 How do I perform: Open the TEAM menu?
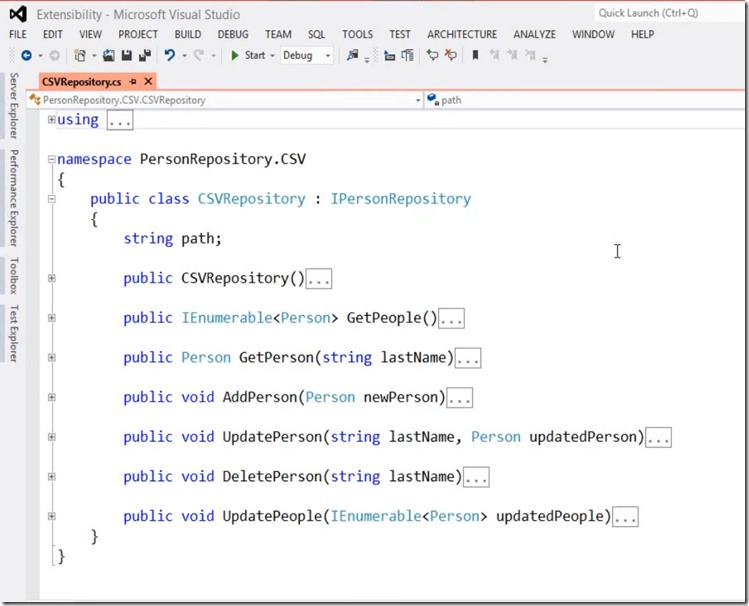[278, 34]
